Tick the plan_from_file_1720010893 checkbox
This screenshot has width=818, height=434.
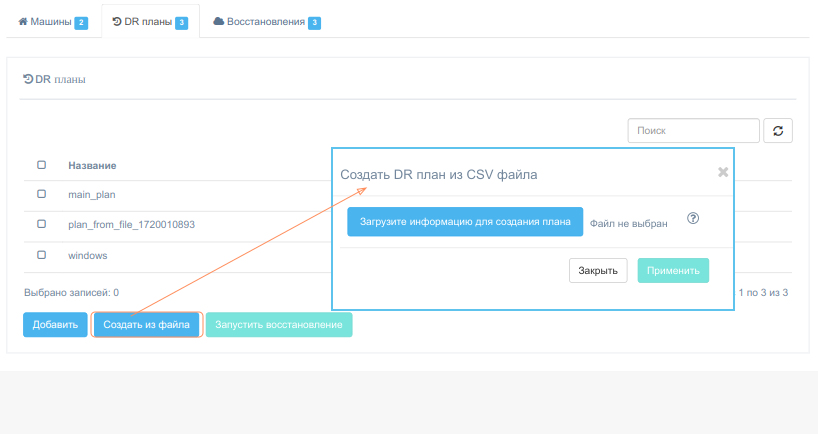click(x=41, y=224)
